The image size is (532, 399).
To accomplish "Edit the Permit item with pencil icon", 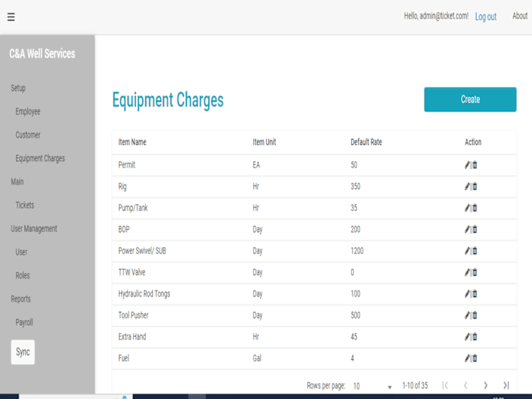I will (x=467, y=165).
